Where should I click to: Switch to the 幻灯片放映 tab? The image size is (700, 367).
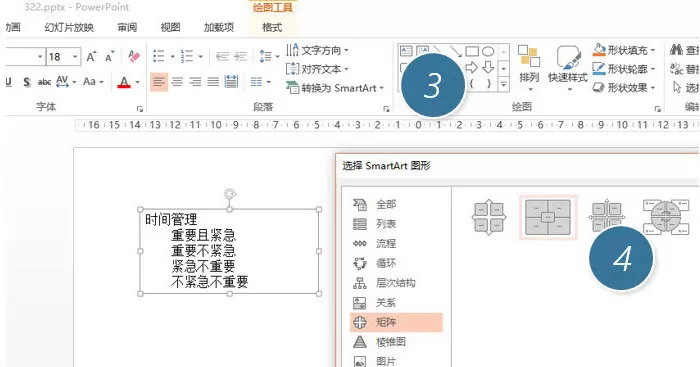coord(69,27)
